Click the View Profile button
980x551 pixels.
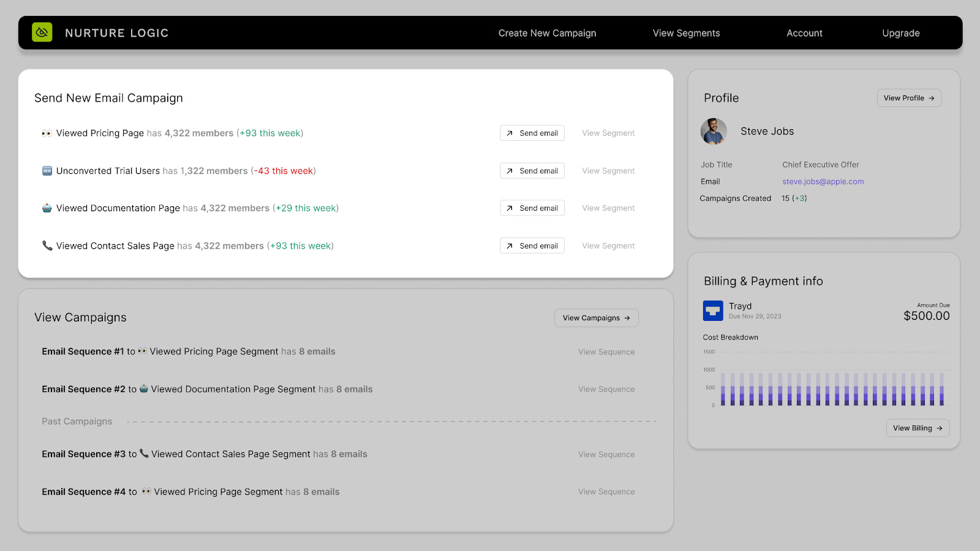pyautogui.click(x=909, y=98)
